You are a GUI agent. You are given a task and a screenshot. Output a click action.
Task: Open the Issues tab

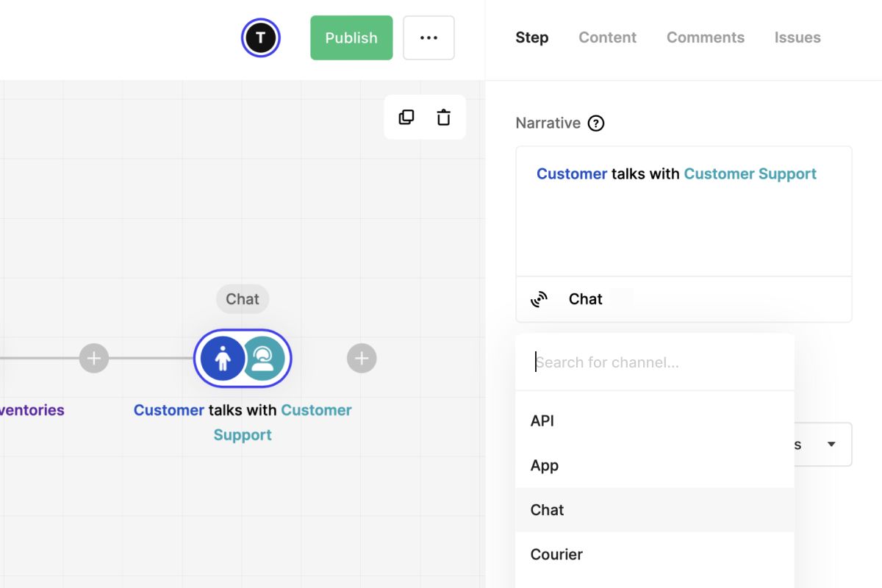tap(797, 37)
